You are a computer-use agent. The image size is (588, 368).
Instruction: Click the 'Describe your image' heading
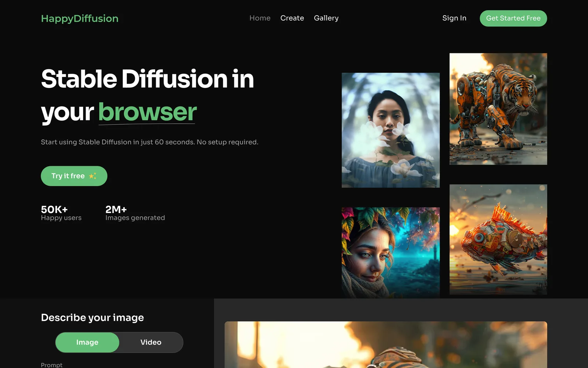[92, 318]
